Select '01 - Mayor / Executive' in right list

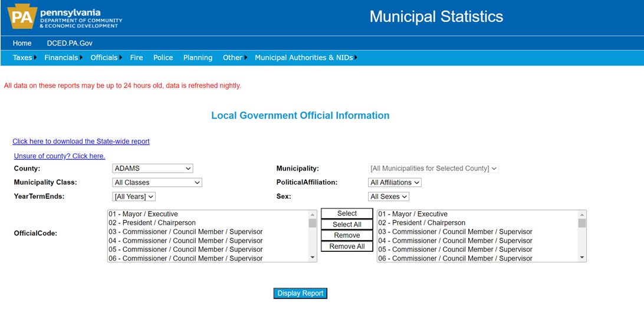pos(478,214)
